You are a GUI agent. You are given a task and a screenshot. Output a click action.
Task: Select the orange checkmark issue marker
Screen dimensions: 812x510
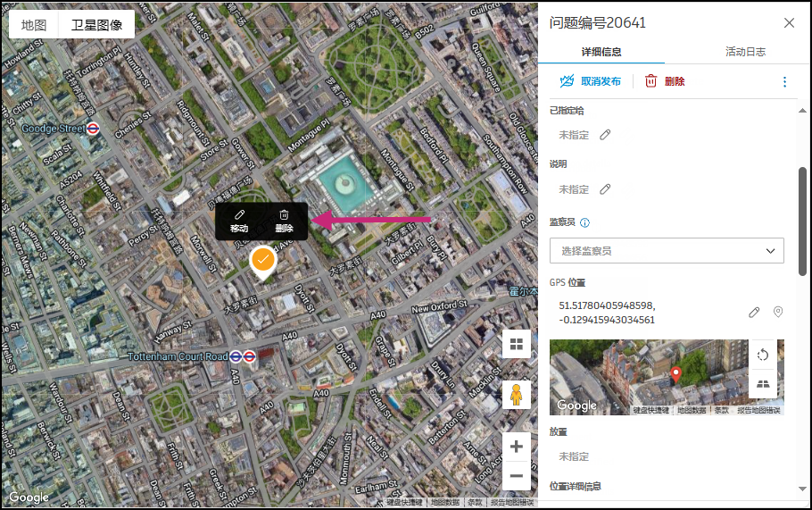(x=263, y=261)
